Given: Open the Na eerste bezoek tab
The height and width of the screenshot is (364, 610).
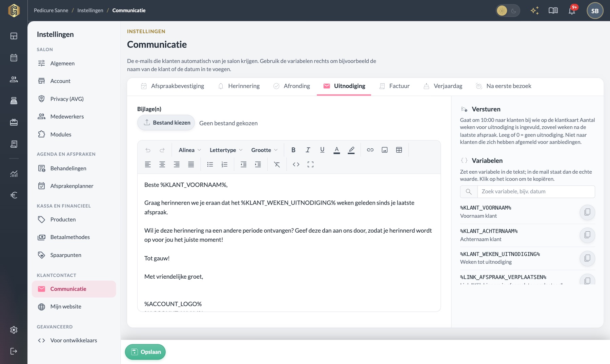Looking at the screenshot, I should 504,86.
